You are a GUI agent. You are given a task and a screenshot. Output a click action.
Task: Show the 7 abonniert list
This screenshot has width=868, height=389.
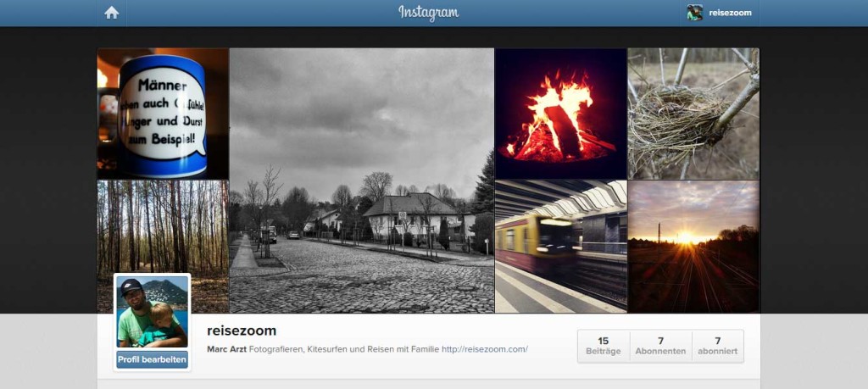coord(717,347)
